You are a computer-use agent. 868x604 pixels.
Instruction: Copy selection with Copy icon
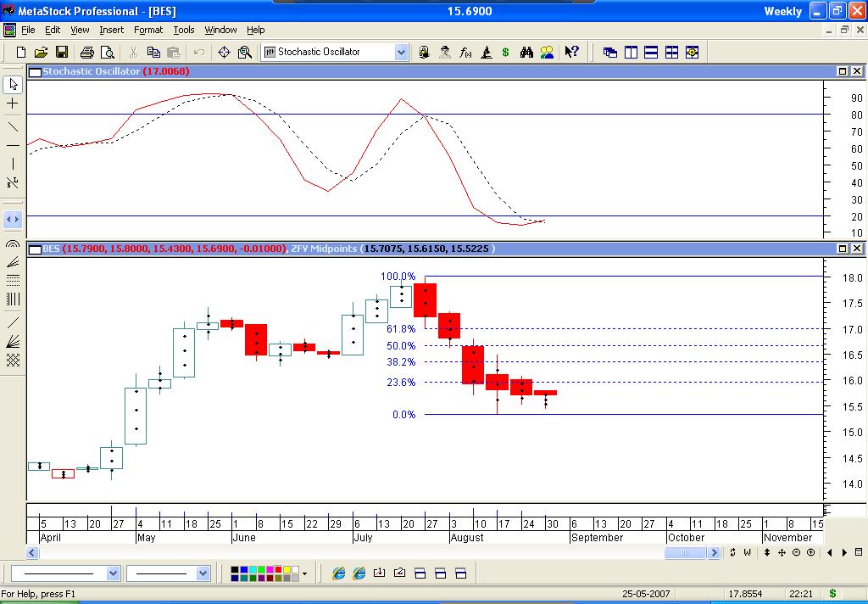[153, 52]
